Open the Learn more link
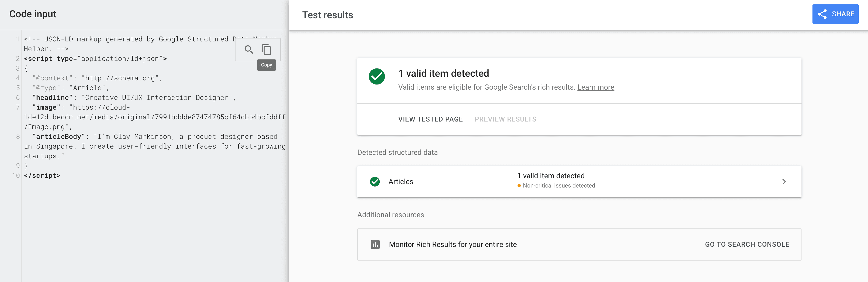 (595, 87)
